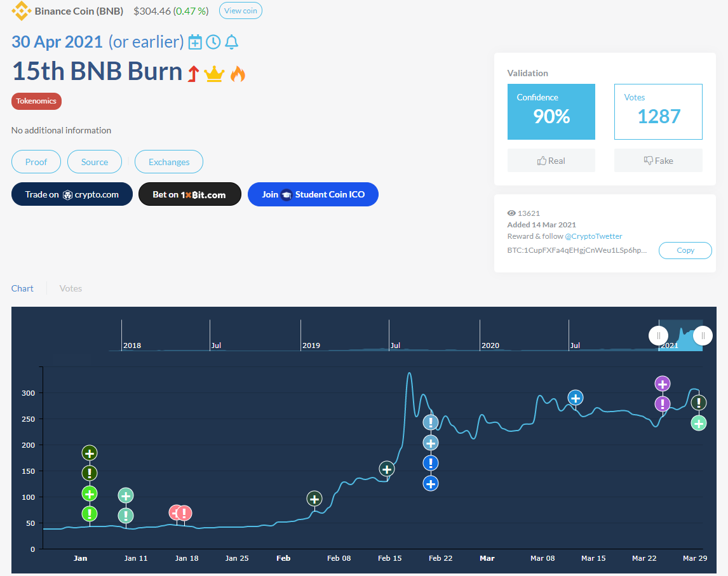Open the @CryptoTwetter profile link
This screenshot has width=728, height=576.
tap(593, 236)
